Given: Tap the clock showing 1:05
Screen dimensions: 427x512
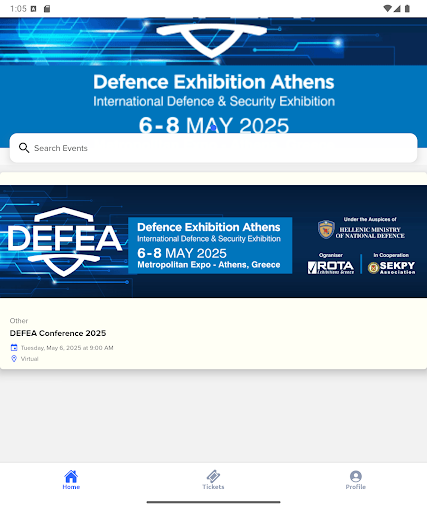Looking at the screenshot, I should (x=18, y=9).
